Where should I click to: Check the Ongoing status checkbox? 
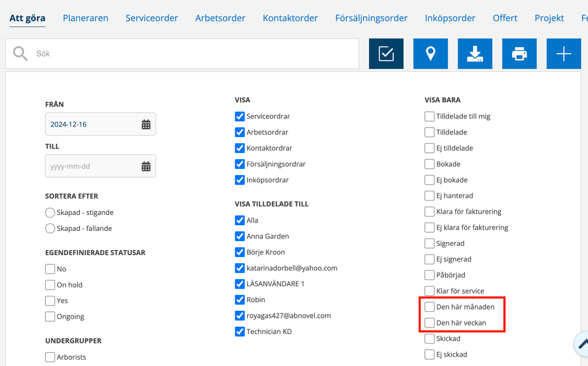[50, 317]
